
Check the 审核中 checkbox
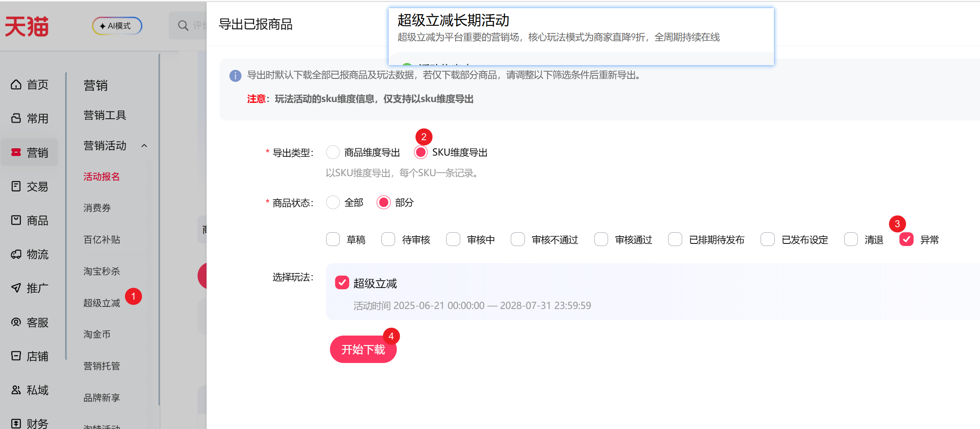(x=453, y=239)
